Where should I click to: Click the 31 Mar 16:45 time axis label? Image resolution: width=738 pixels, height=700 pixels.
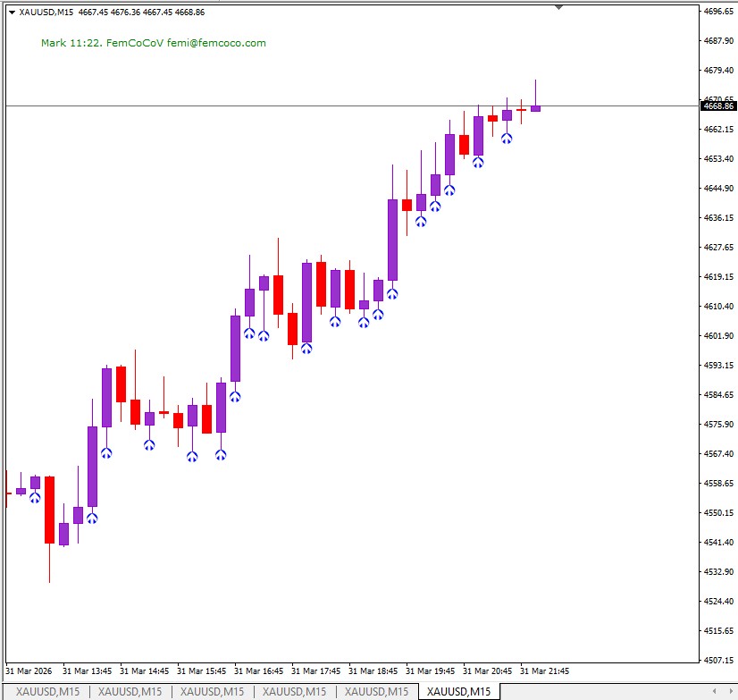tap(258, 670)
